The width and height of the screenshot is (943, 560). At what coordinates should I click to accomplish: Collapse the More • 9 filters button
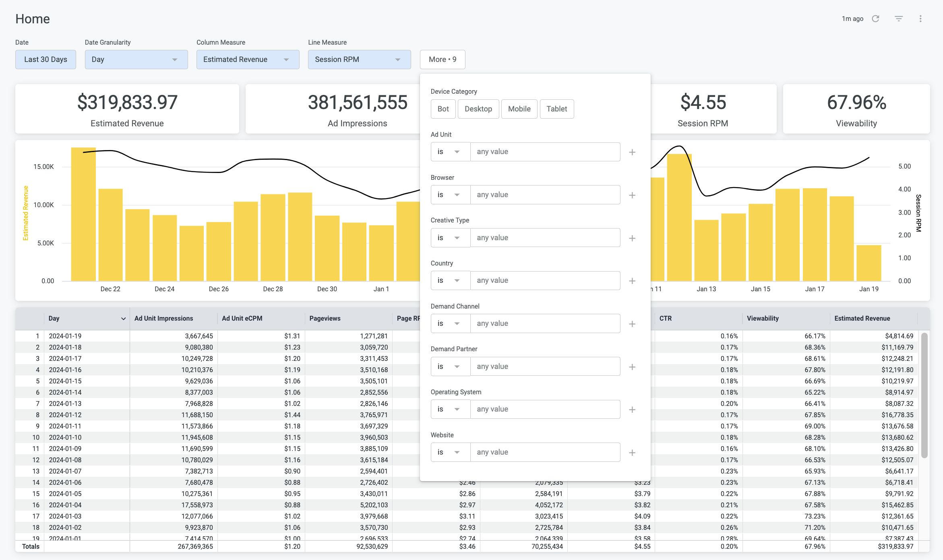[443, 60]
